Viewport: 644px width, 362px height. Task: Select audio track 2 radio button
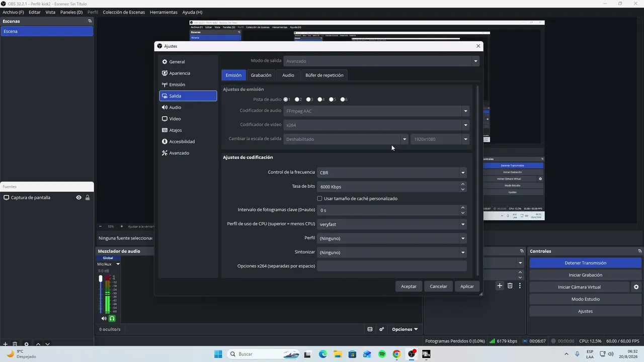(297, 100)
